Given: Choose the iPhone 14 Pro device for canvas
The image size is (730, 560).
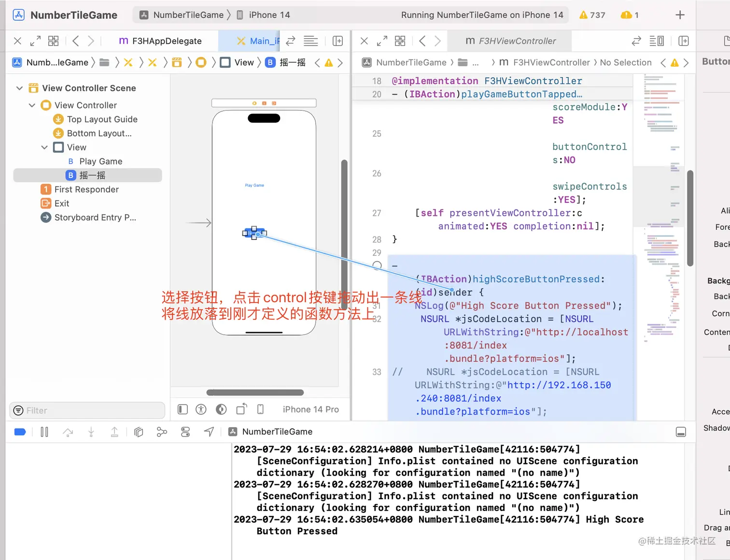Looking at the screenshot, I should click(x=310, y=409).
